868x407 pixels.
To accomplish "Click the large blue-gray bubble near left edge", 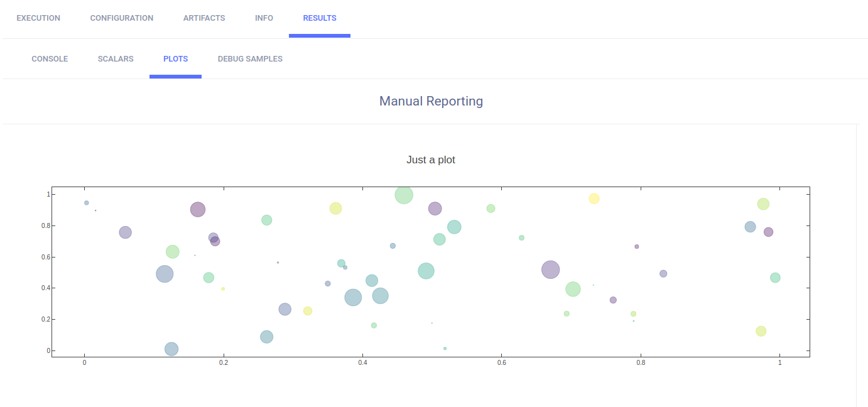I will (165, 274).
